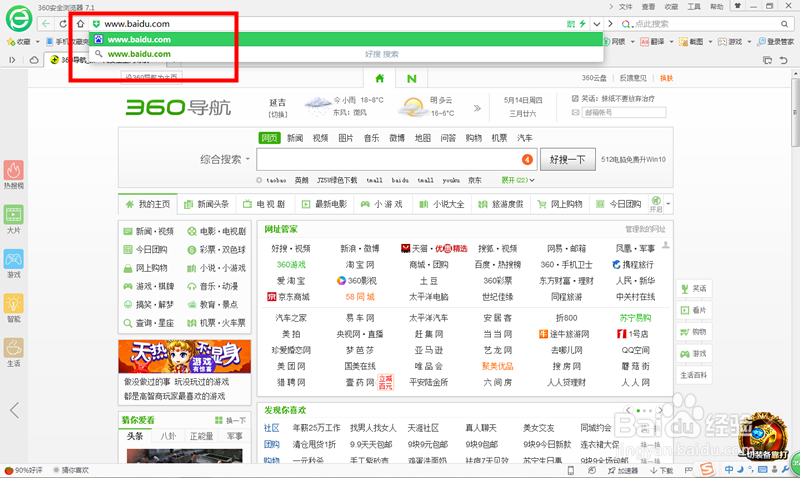
Task: Click the lightning speed-mode icon in address bar
Action: 582,23
